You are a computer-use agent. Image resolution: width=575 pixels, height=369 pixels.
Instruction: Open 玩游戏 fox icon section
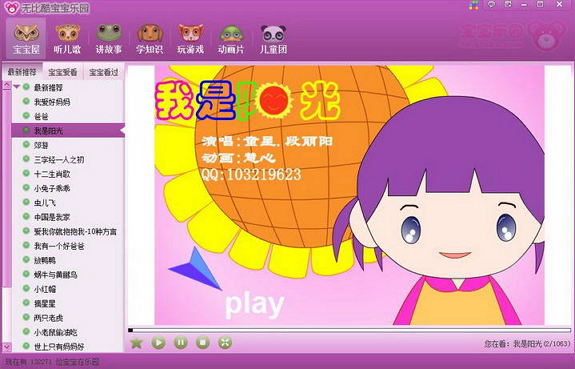[x=190, y=39]
